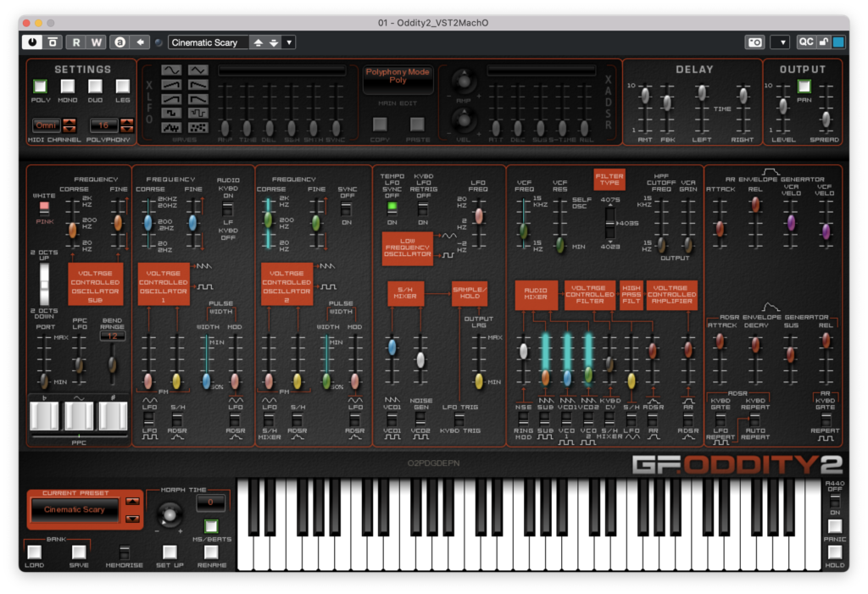Toggle the Output Pan button

(x=804, y=86)
